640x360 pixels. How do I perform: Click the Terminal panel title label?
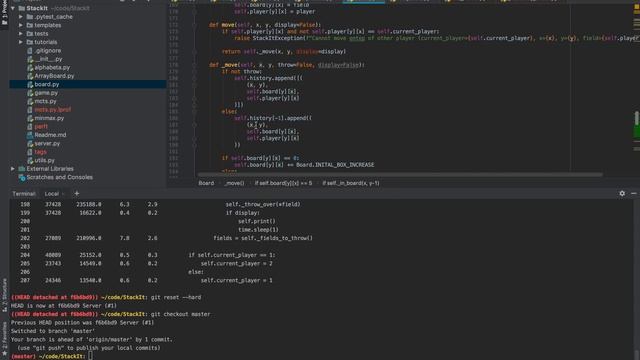24,193
